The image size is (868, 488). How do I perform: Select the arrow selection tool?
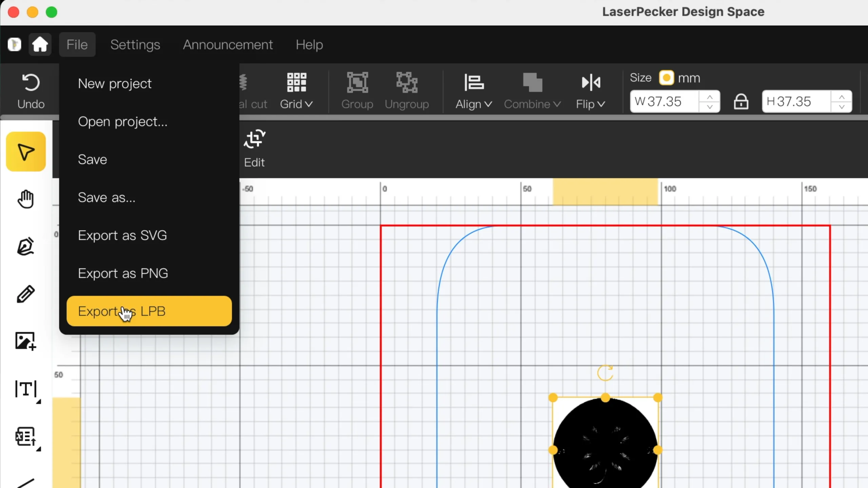pyautogui.click(x=26, y=151)
